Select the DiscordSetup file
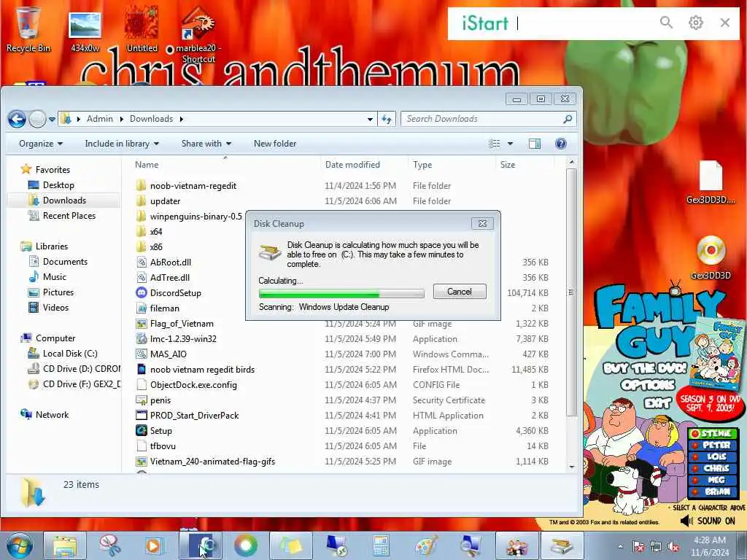This screenshot has width=747, height=560. pyautogui.click(x=175, y=293)
